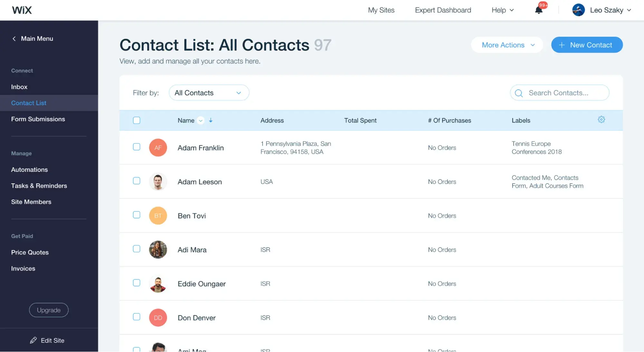The width and height of the screenshot is (644, 352).
Task: Expand the More Actions dropdown menu
Action: point(507,44)
